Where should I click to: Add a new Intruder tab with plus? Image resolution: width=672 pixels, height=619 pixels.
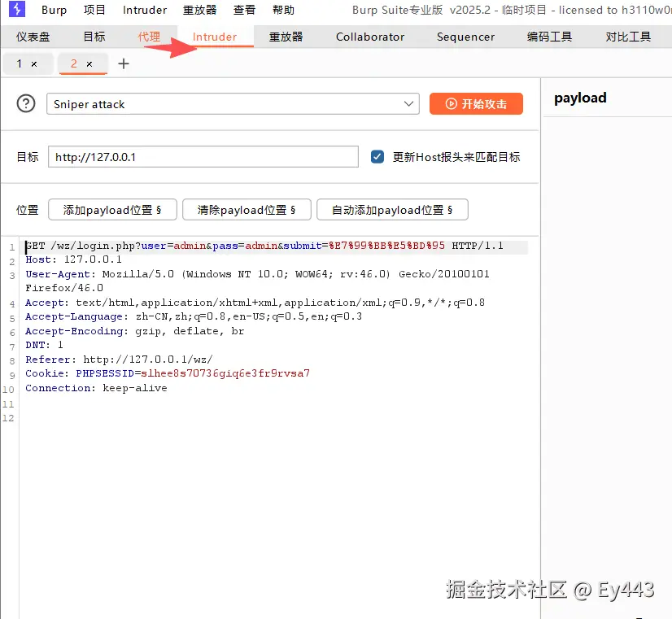[x=124, y=63]
